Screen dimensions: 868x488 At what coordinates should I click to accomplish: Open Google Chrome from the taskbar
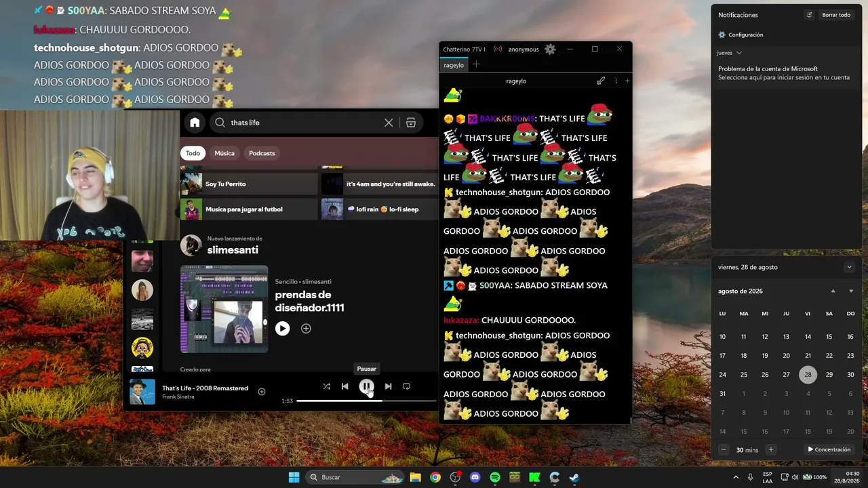pyautogui.click(x=435, y=477)
